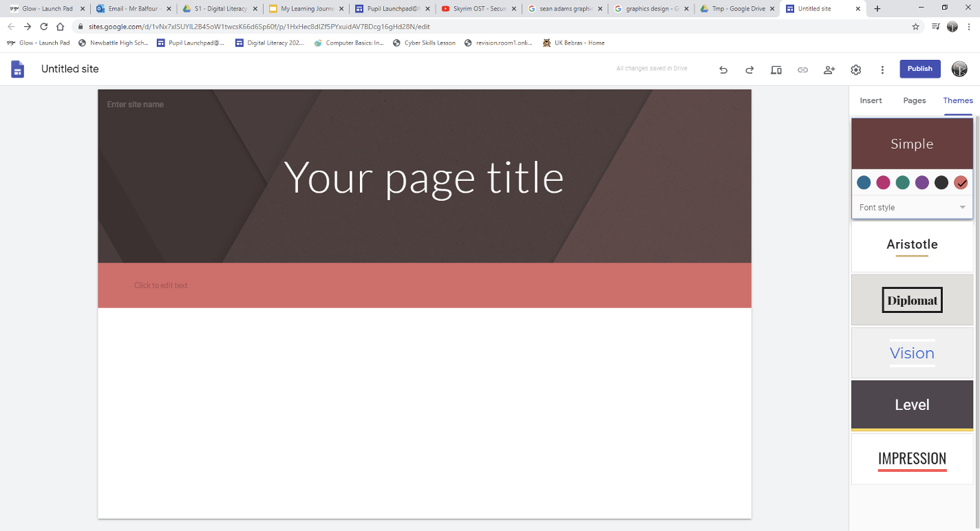Viewport: 980px width, 531px height.
Task: Click the Google Sites home logo
Action: click(x=18, y=69)
